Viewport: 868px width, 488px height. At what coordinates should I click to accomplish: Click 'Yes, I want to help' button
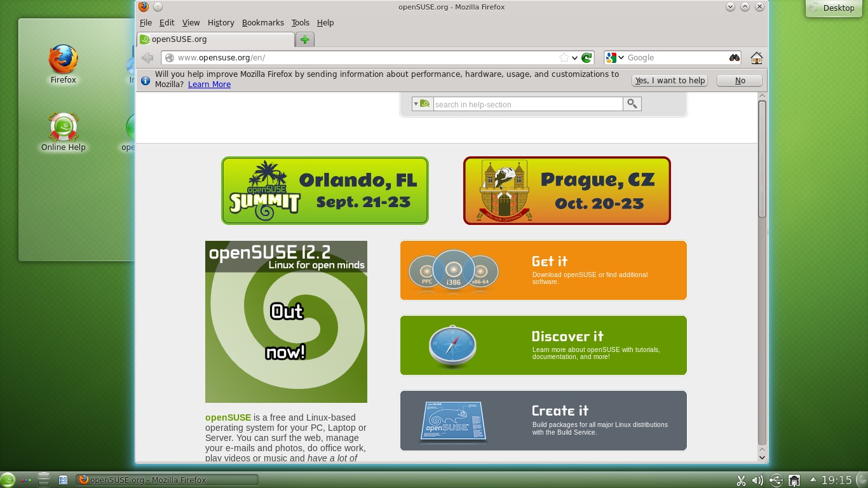pos(670,81)
